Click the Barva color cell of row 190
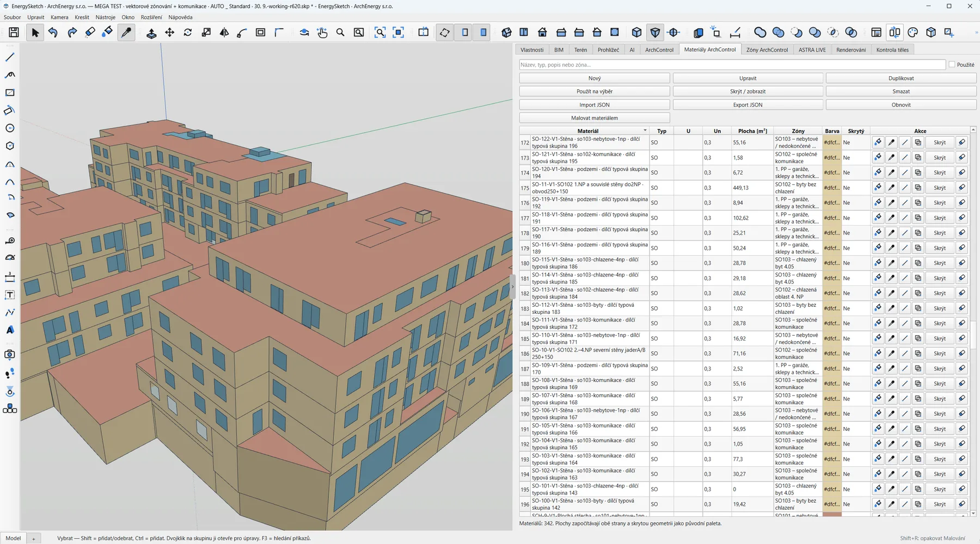 [832, 414]
